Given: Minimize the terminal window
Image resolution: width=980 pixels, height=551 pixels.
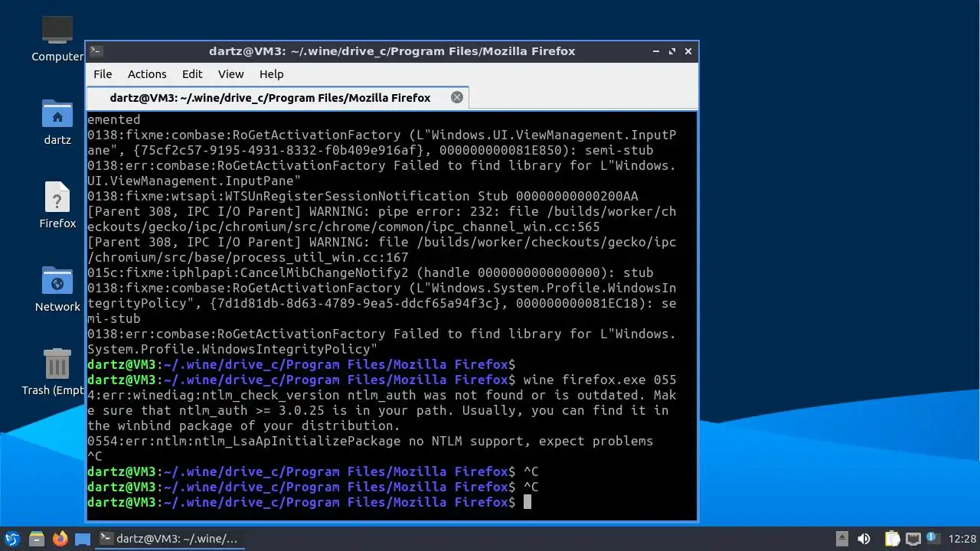Looking at the screenshot, I should (656, 51).
